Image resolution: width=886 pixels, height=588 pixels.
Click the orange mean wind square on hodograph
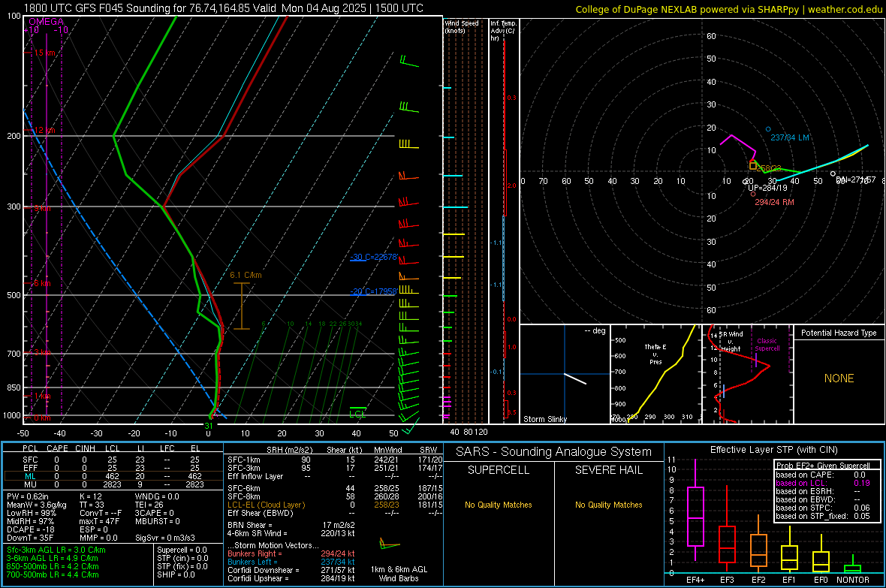click(752, 166)
